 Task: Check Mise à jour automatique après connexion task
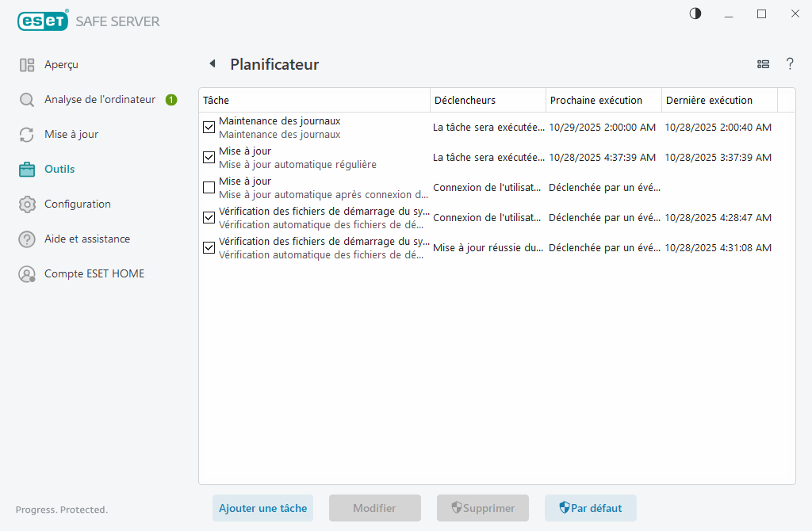point(209,187)
